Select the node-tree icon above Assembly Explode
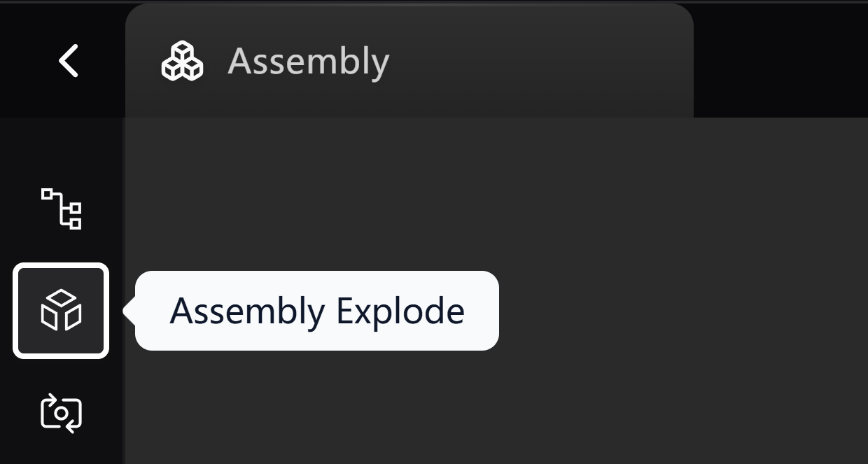 point(62,209)
